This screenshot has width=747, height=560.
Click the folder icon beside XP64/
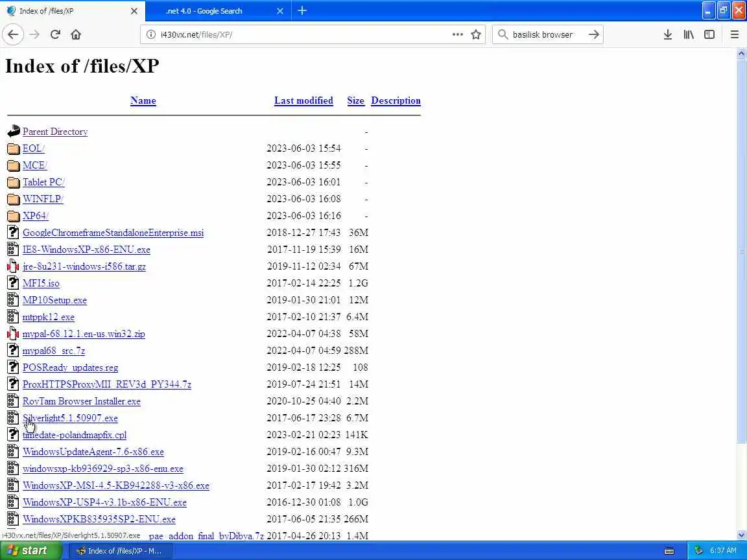coord(14,216)
